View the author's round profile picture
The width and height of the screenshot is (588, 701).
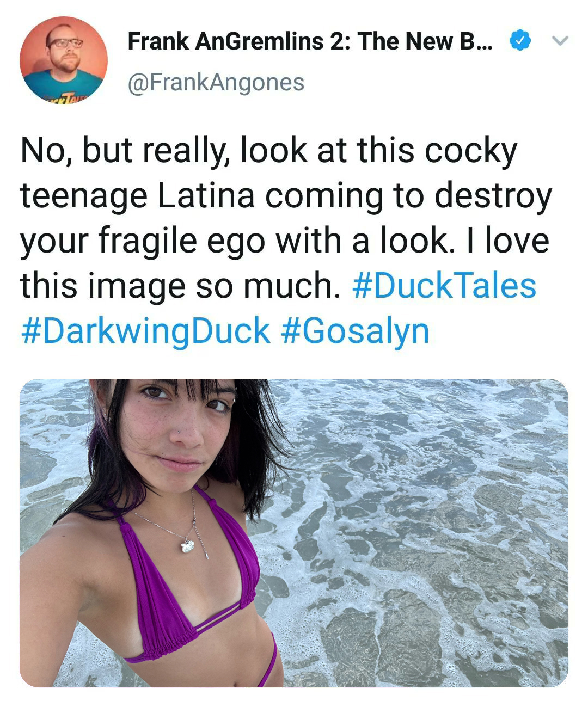coord(64,60)
